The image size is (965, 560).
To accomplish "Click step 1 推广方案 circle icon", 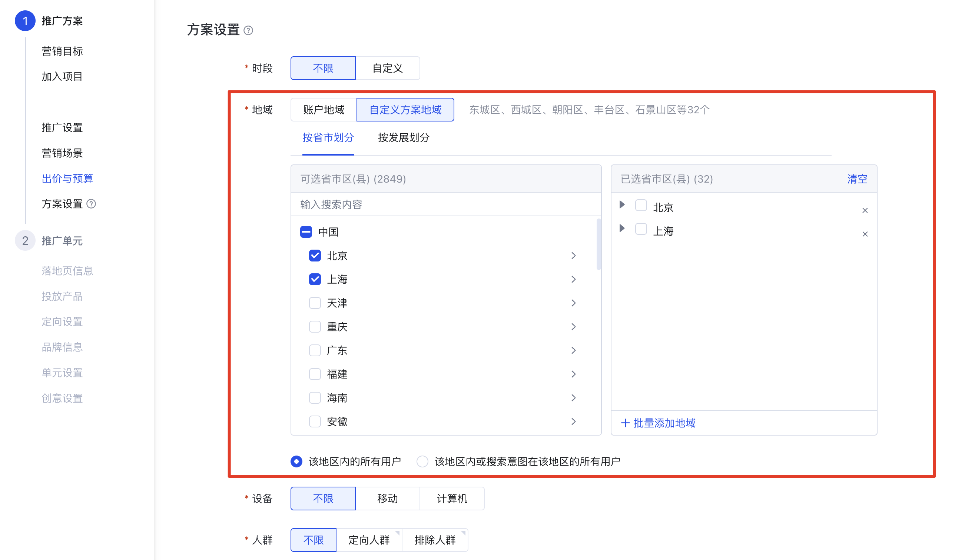I will pos(25,21).
